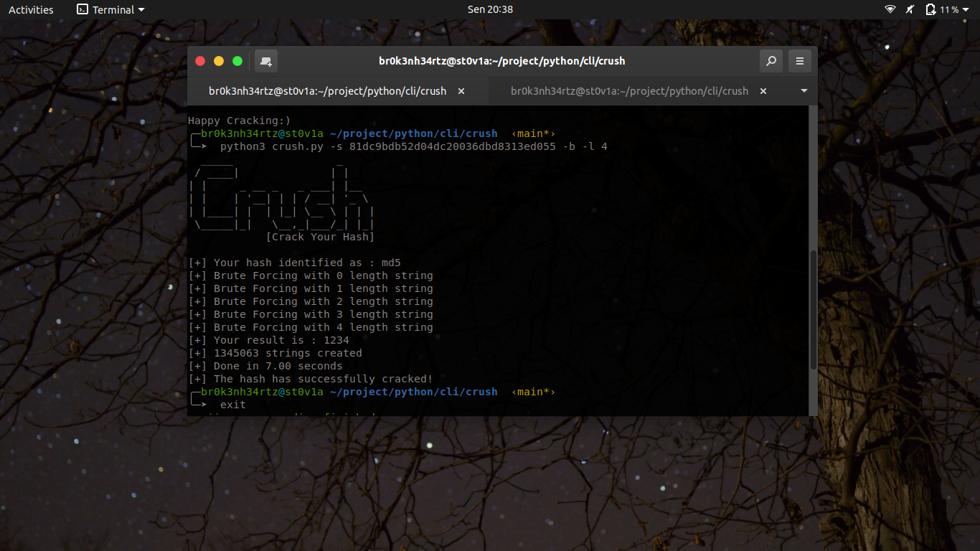This screenshot has height=551, width=980.
Task: Click 'Done in 7.00 seconds' line
Action: click(265, 366)
